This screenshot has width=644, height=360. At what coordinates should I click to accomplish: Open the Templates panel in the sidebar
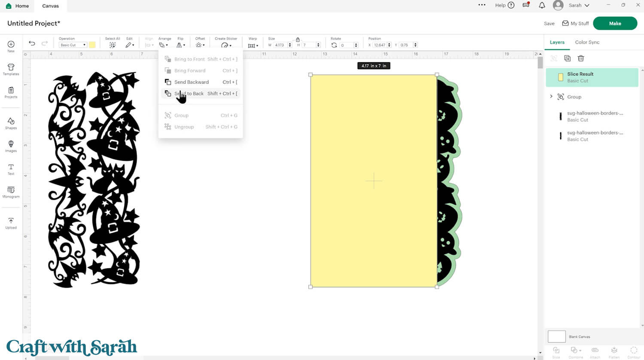click(11, 69)
